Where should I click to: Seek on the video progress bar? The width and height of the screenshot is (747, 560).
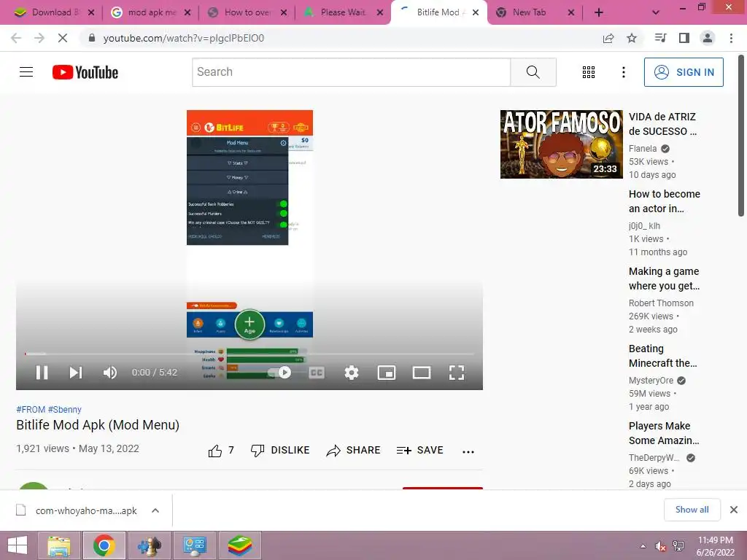coord(249,354)
